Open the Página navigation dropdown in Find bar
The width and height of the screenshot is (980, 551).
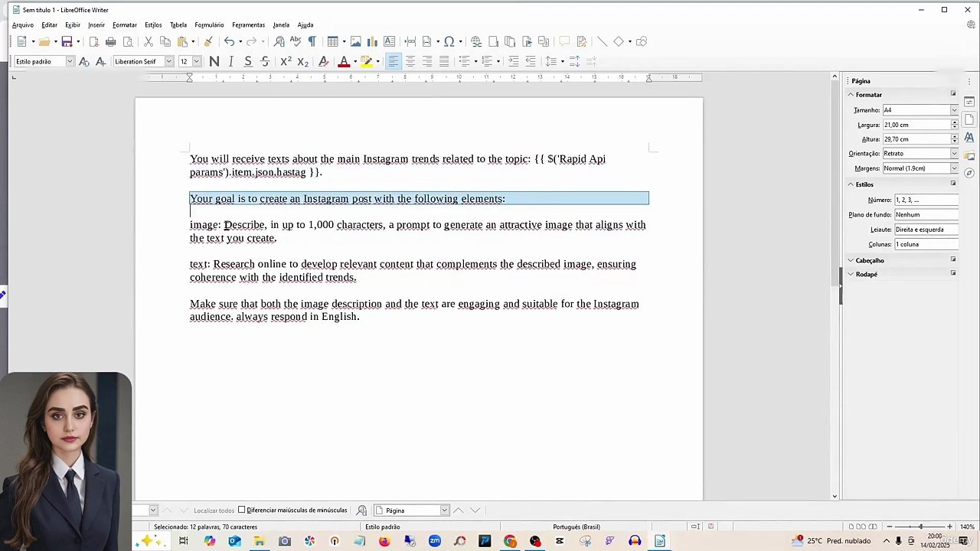[x=444, y=510]
